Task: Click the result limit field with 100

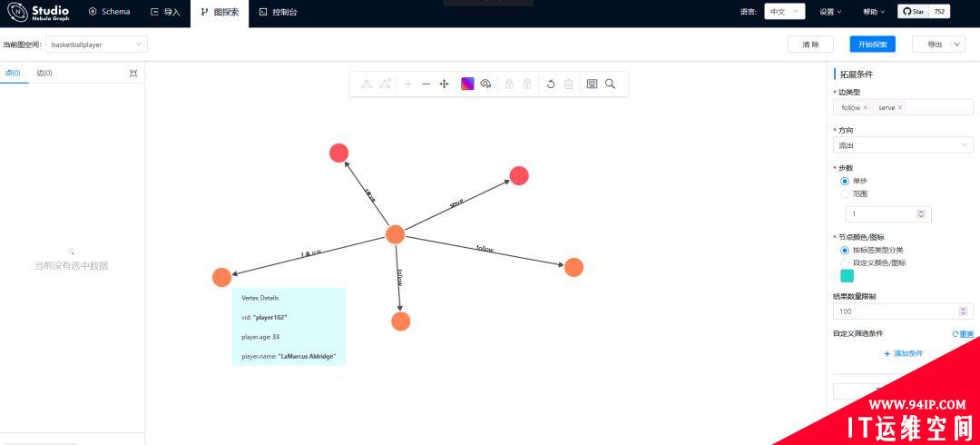Action: coord(903,311)
